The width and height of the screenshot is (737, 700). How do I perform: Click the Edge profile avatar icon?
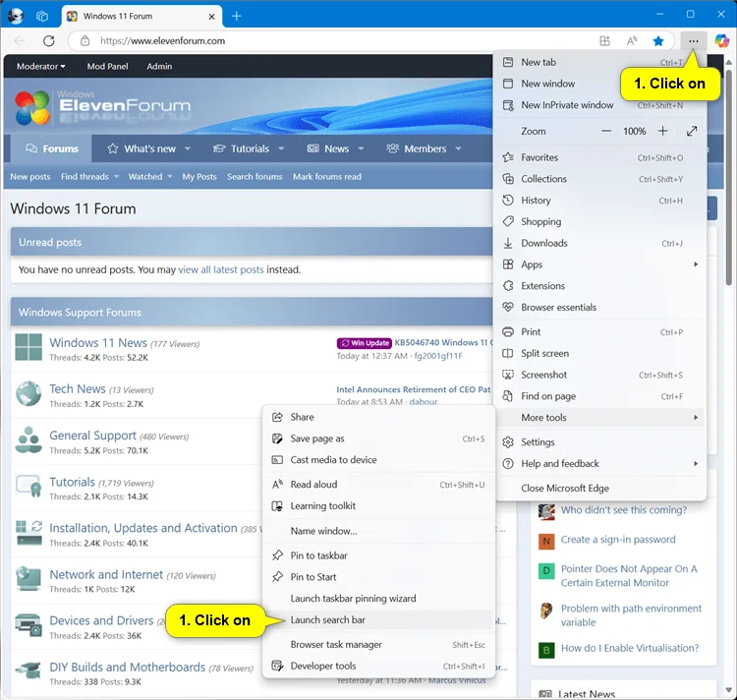(16, 16)
